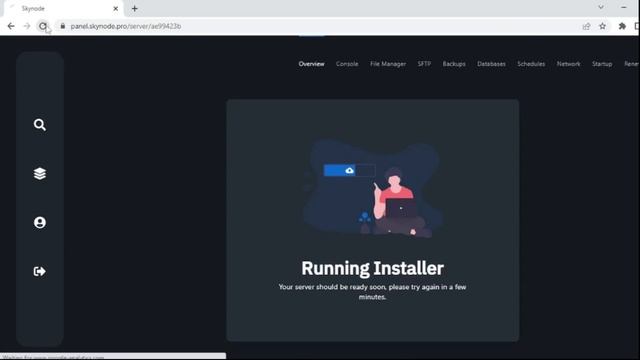Close the Skynode tab
Screen dimensions: 640x360
[116, 9]
